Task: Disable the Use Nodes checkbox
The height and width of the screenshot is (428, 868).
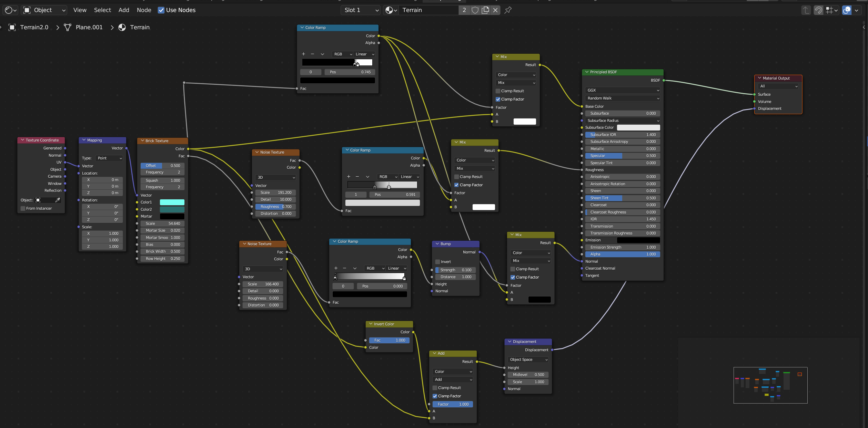Action: (x=161, y=10)
